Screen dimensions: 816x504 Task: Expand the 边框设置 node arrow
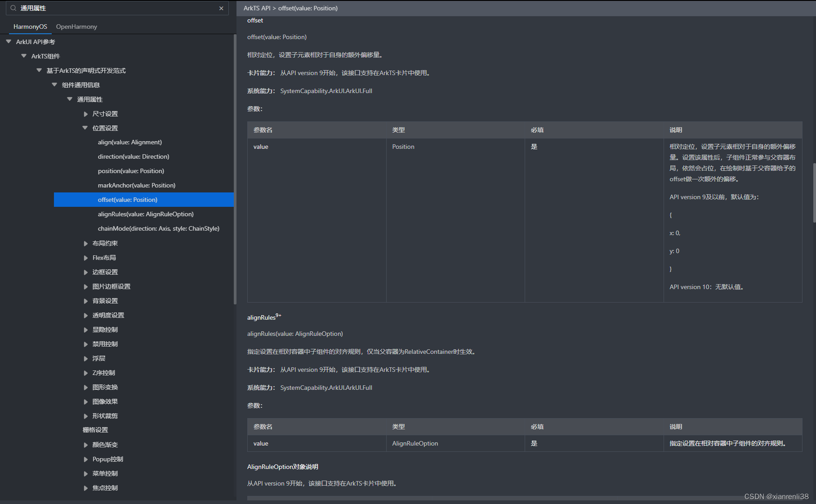(x=85, y=272)
